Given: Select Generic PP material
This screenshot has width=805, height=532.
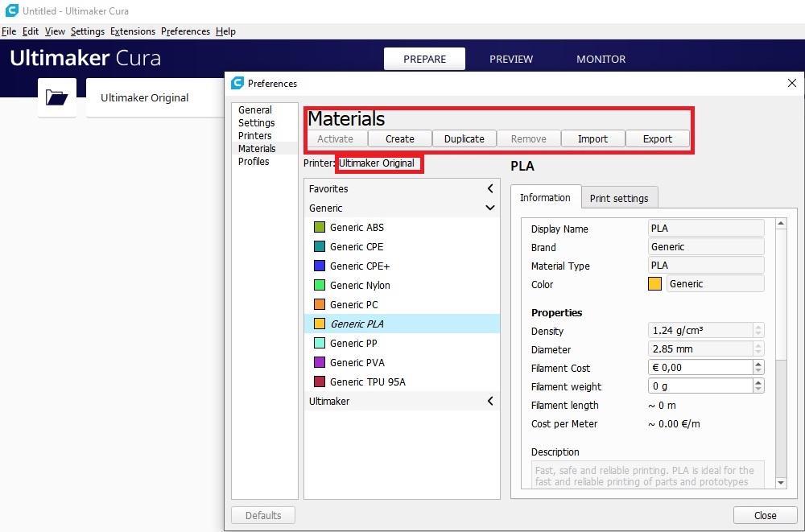Looking at the screenshot, I should [x=402, y=343].
